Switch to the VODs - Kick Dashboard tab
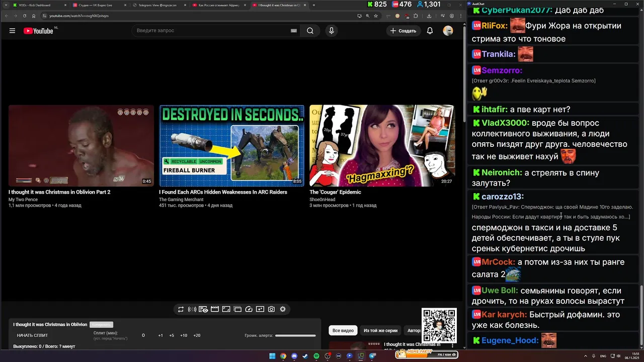 click(x=39, y=5)
